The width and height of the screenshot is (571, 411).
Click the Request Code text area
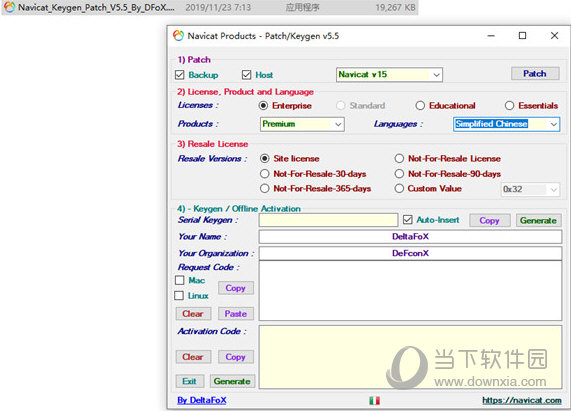(x=410, y=291)
